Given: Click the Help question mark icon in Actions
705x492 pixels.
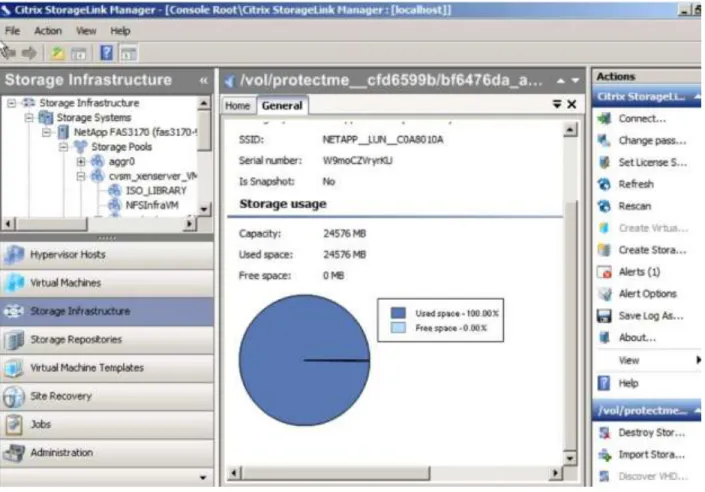Looking at the screenshot, I should pyautogui.click(x=604, y=384).
